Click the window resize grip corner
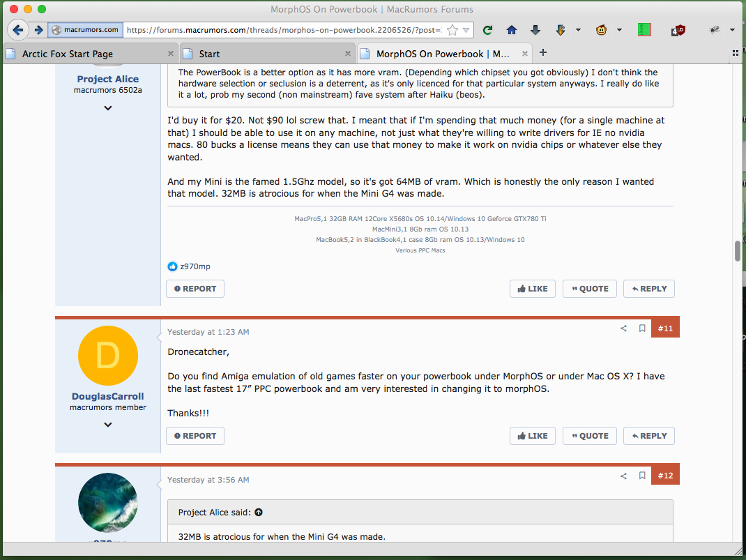The image size is (746, 560). tap(738, 551)
